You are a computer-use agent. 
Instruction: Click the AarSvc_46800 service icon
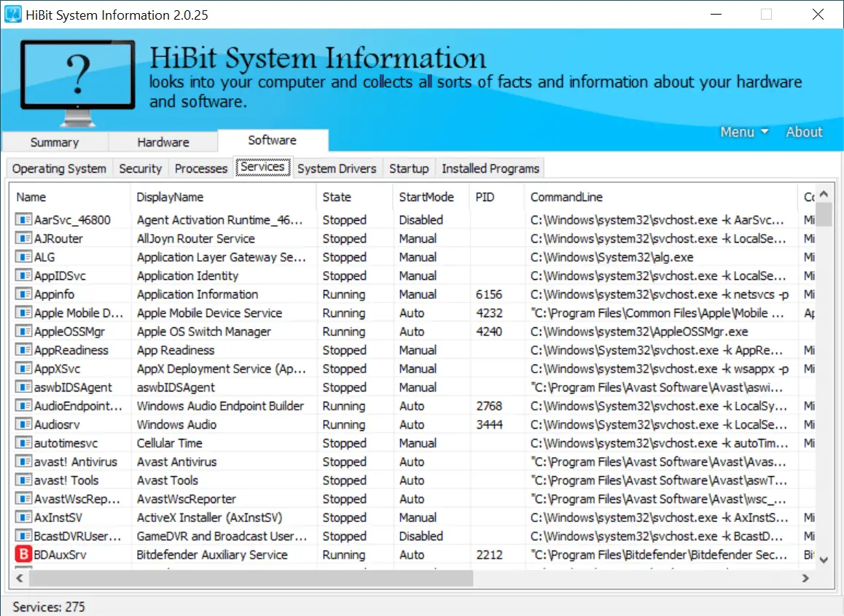click(x=23, y=219)
